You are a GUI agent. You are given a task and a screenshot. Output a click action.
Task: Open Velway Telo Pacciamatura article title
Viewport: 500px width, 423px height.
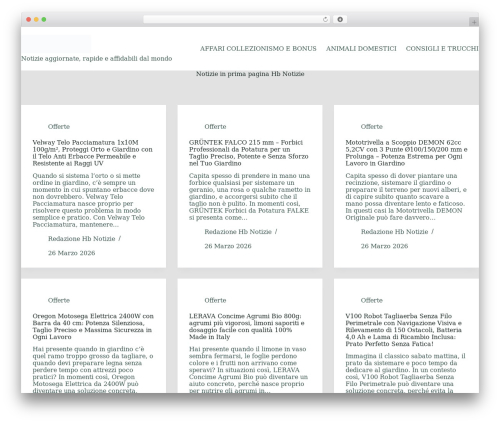(92, 153)
